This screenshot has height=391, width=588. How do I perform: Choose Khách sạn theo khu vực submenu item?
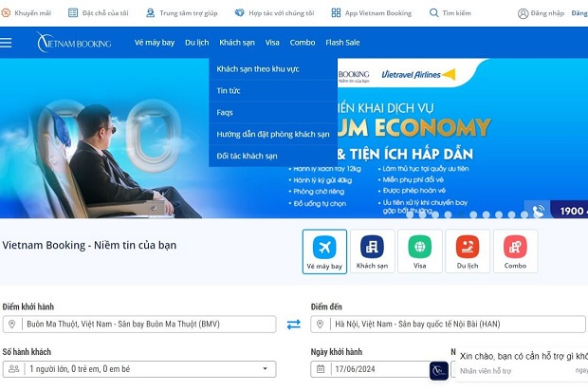coord(273,69)
